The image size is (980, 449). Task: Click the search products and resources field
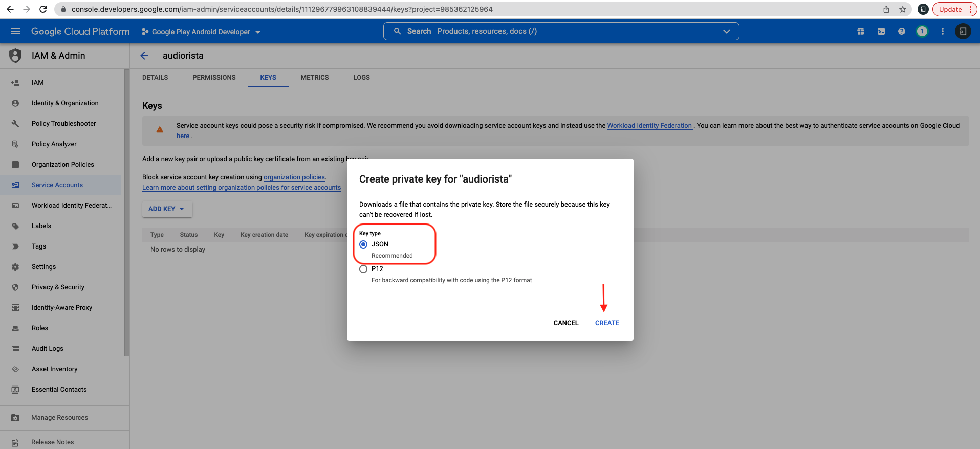[561, 31]
